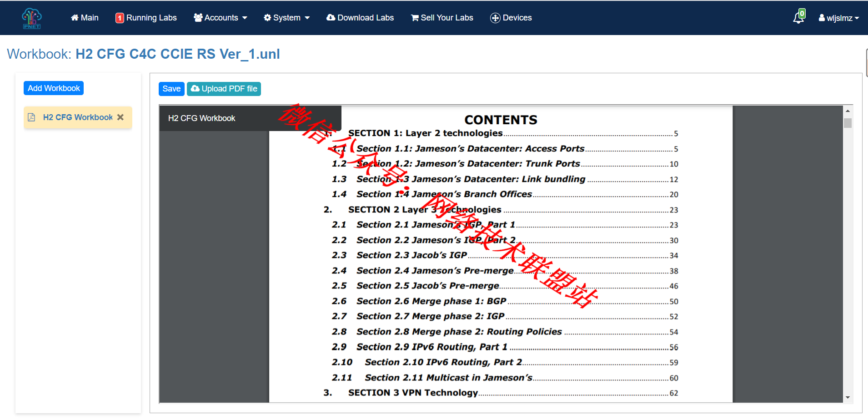Open Section 2.10 IPv6 Routing, Part 2 entry

pyautogui.click(x=505, y=362)
